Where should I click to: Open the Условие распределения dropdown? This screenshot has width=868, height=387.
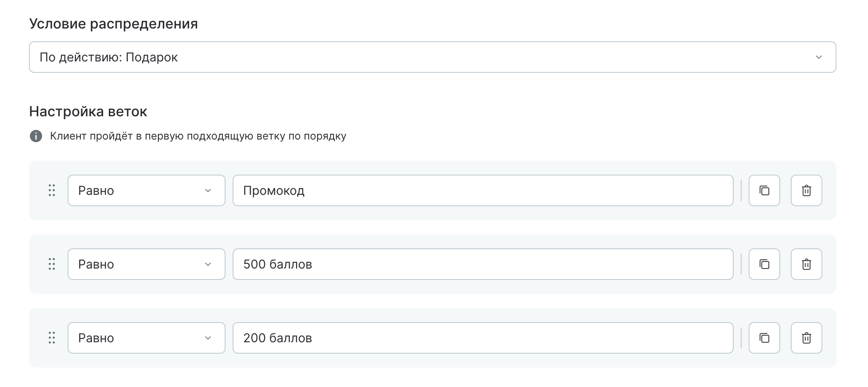pyautogui.click(x=432, y=57)
